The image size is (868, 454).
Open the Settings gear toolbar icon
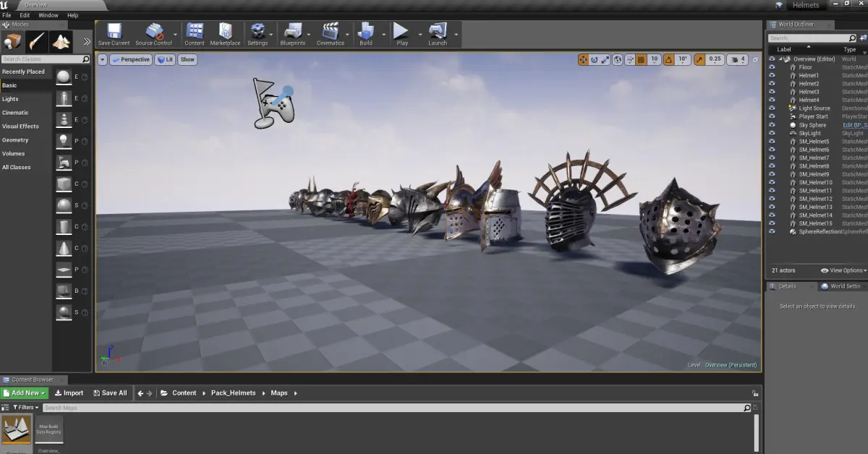point(258,34)
